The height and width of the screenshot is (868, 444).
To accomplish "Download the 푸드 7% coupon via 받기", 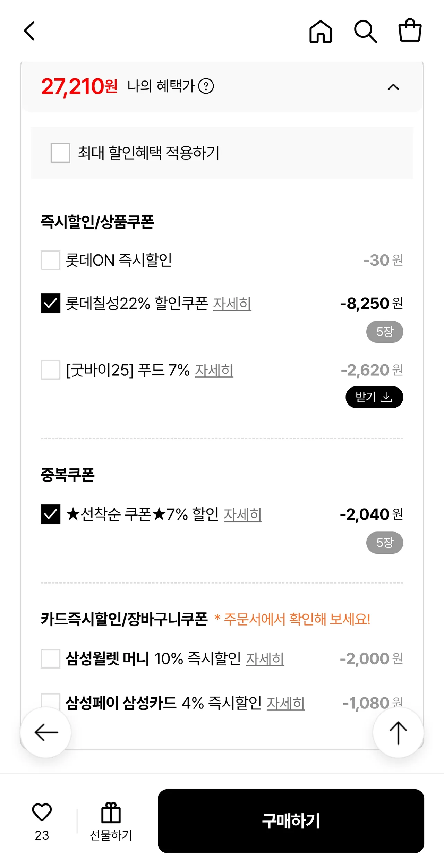I will click(x=374, y=397).
